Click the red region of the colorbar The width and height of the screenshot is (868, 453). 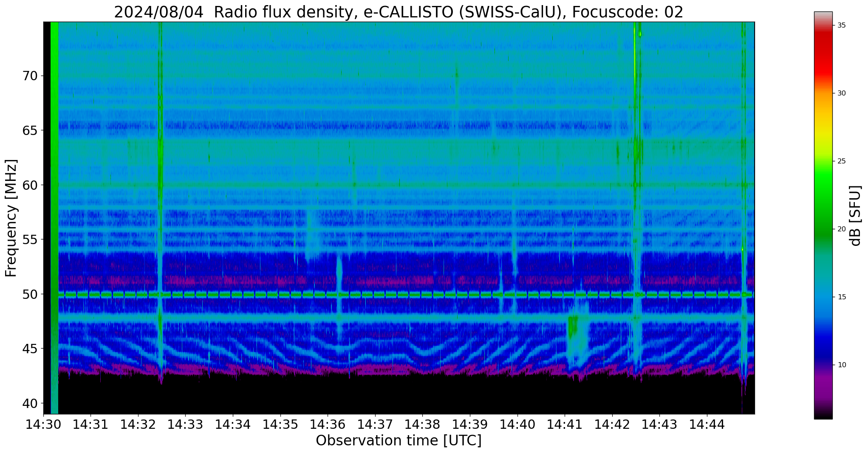tap(823, 55)
